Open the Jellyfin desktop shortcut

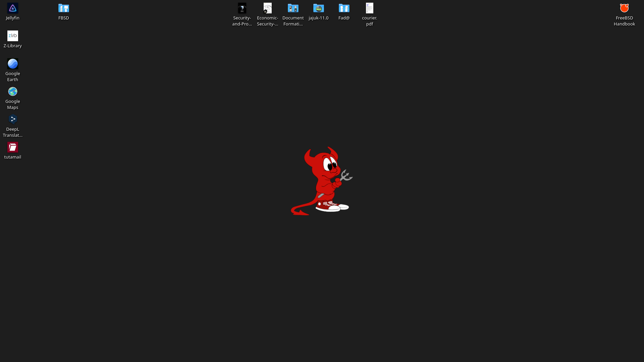coord(12,8)
